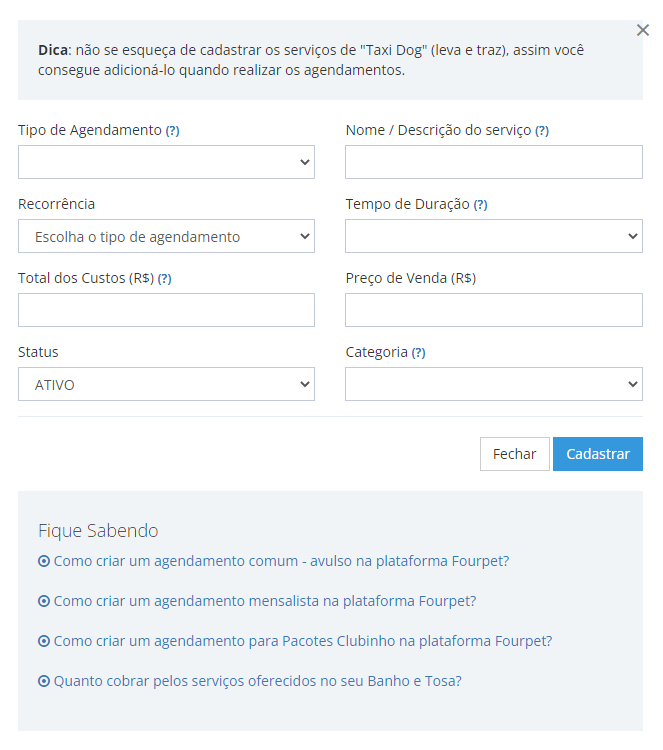Screen dimensions: 663x750
Task: Click the Total dos Custos input field
Action: 166,310
